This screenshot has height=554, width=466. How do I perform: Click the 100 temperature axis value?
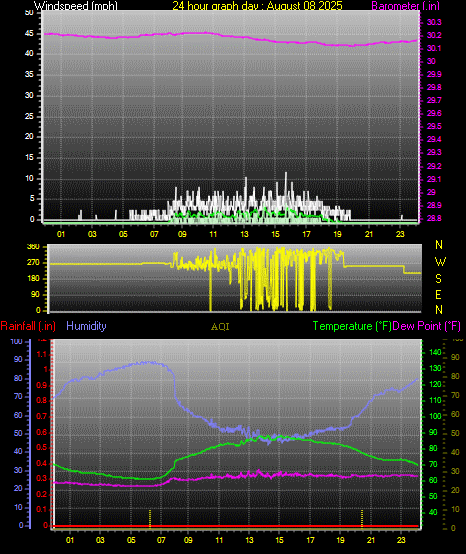435,416
